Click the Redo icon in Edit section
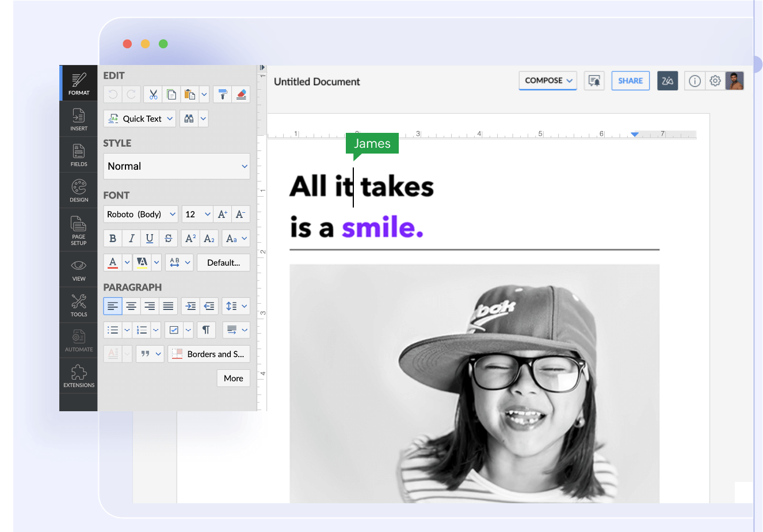763x532 pixels. 131,94
